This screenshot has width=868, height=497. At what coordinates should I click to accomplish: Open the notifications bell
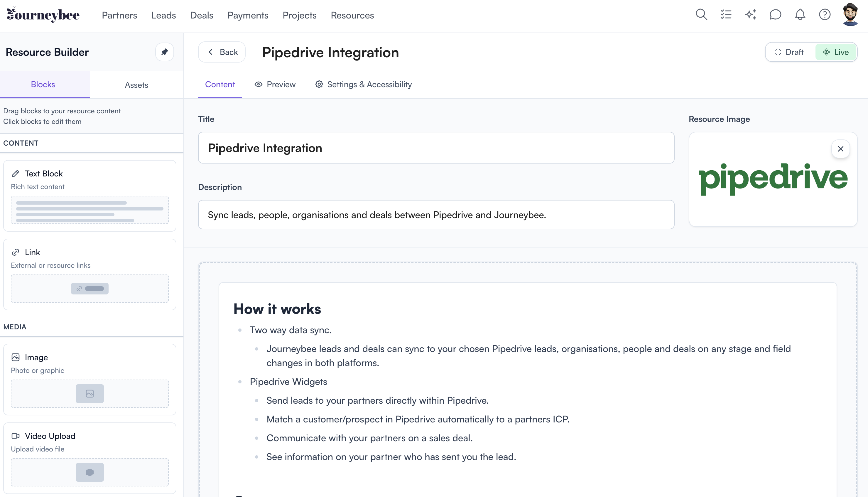(800, 15)
